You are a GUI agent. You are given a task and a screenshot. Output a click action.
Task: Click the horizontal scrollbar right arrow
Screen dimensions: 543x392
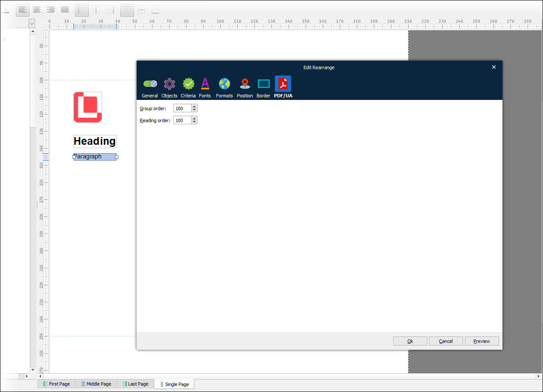(539, 376)
